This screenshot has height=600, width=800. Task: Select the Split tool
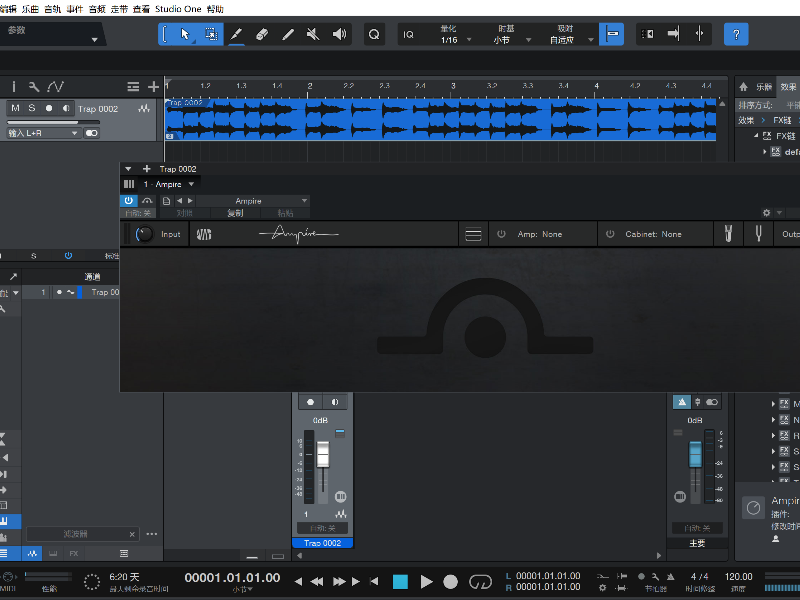(286, 33)
